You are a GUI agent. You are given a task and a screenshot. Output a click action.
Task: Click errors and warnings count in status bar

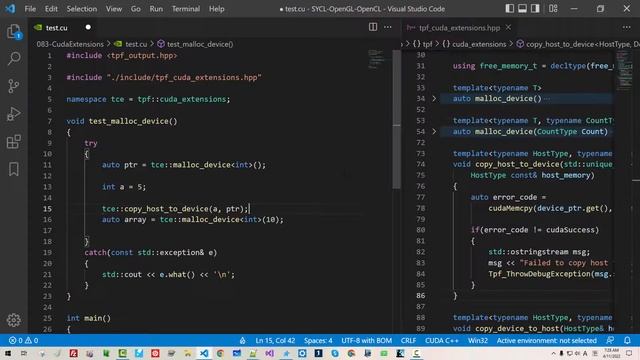23,340
